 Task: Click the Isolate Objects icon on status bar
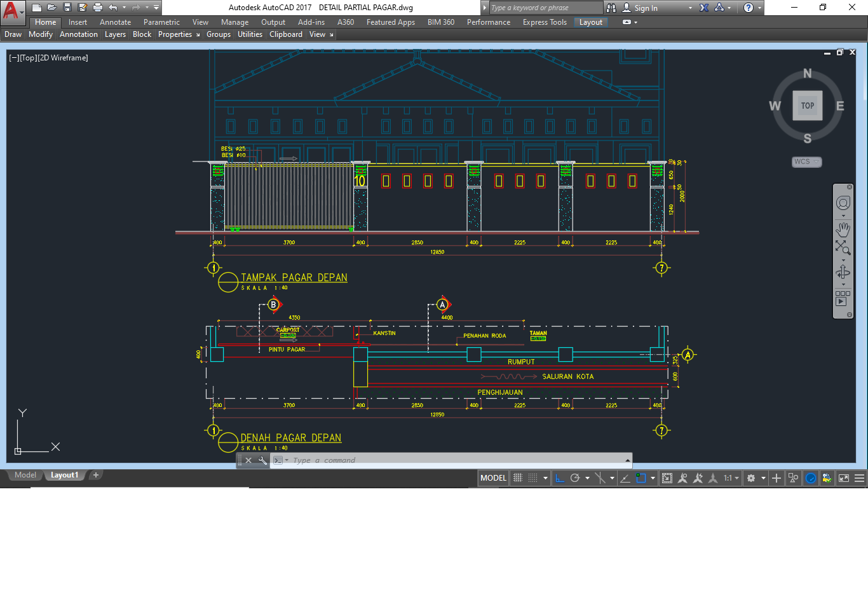pos(793,477)
